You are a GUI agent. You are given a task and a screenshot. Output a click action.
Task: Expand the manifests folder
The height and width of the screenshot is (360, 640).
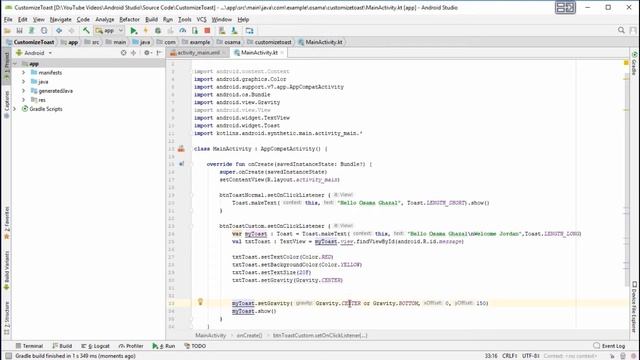[23, 73]
